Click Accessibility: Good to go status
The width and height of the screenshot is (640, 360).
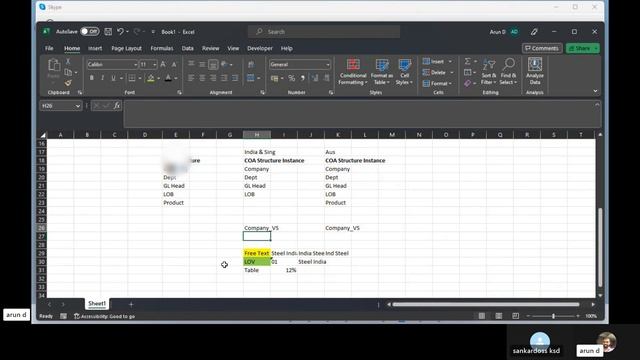point(104,316)
